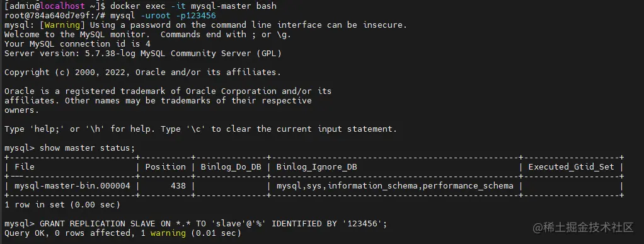Click the 'show master status;' command
Screen dimensions: 644x244
coord(87,148)
